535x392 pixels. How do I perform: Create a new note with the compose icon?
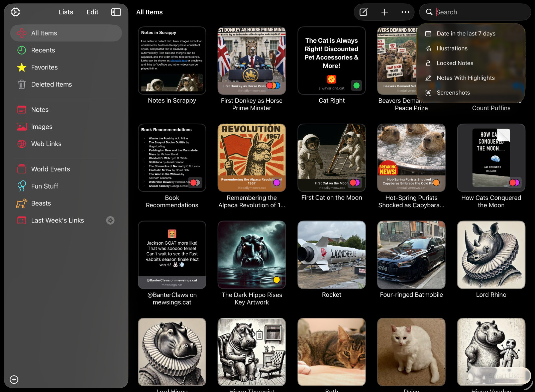point(363,12)
